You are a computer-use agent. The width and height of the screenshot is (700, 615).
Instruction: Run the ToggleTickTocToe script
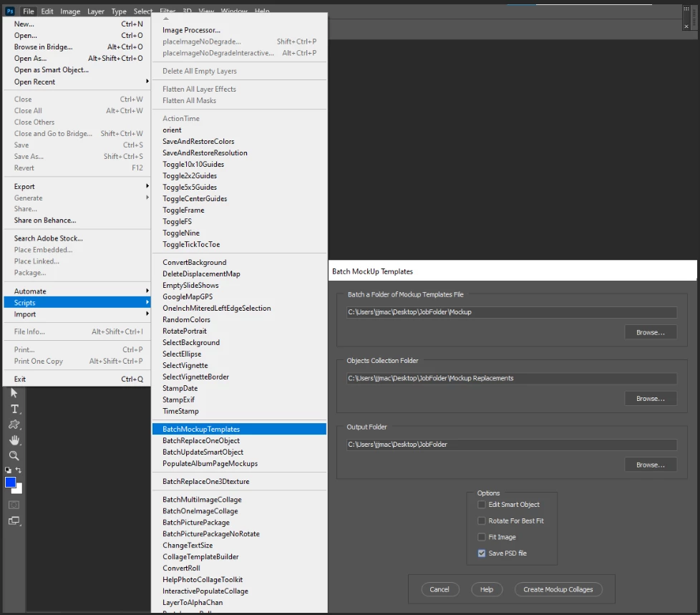pyautogui.click(x=239, y=244)
